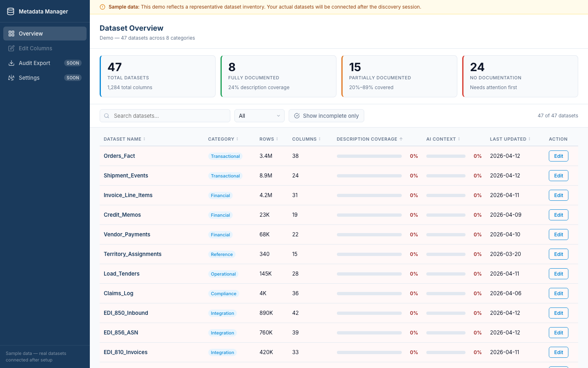Open Edit Columns in sidebar
588x368 pixels.
tap(45, 48)
